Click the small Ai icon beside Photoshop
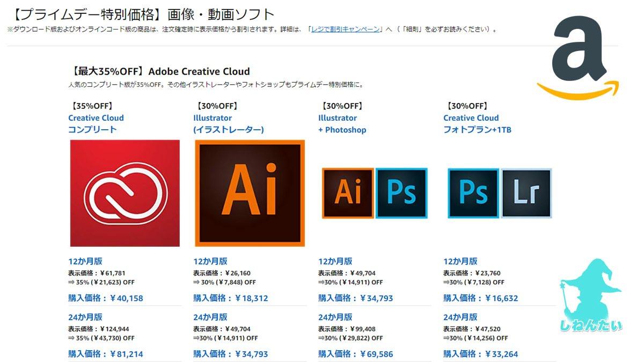Image resolution: width=644 pixels, height=362 pixels. click(348, 193)
